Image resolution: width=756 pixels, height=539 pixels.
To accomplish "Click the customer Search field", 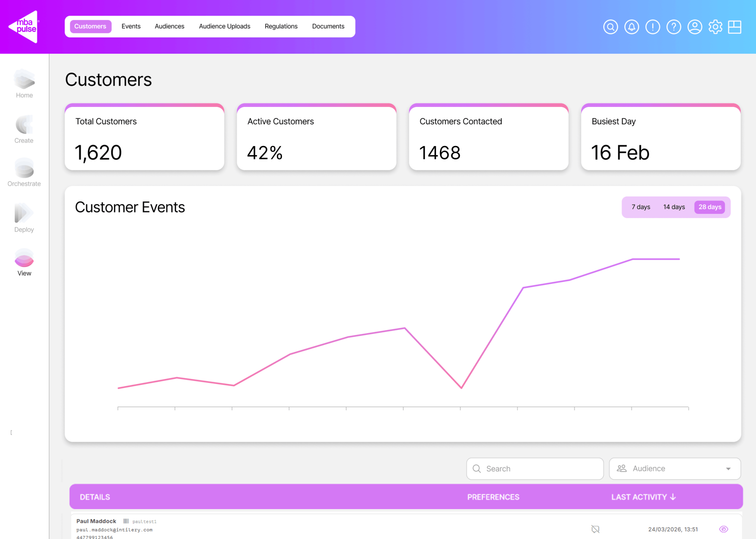I will 535,469.
